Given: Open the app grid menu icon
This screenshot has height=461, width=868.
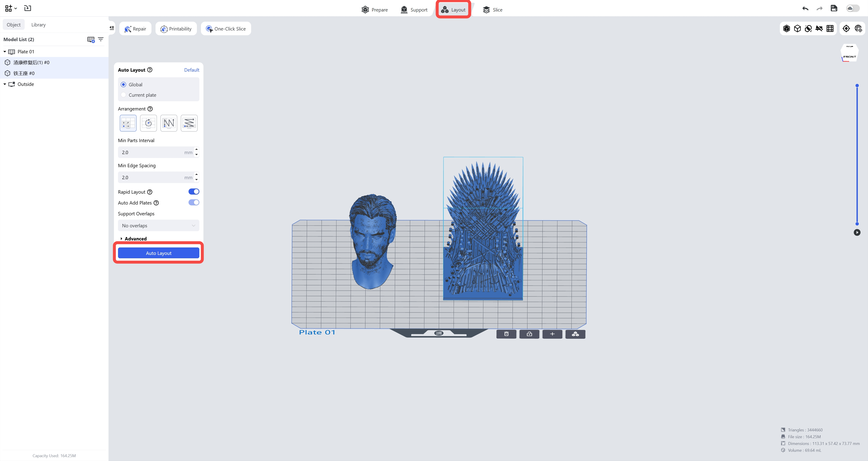Looking at the screenshot, I should (x=11, y=8).
